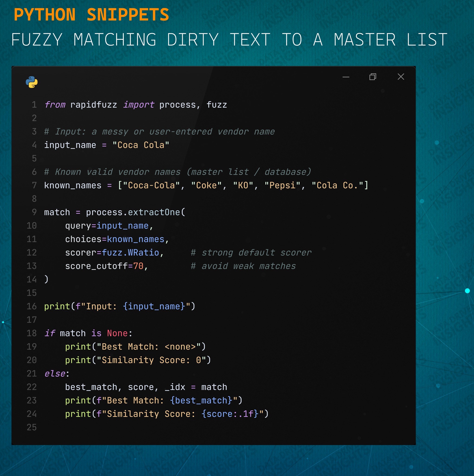
Task: Click the "Best Match: <none>" string
Action: pyautogui.click(x=148, y=347)
